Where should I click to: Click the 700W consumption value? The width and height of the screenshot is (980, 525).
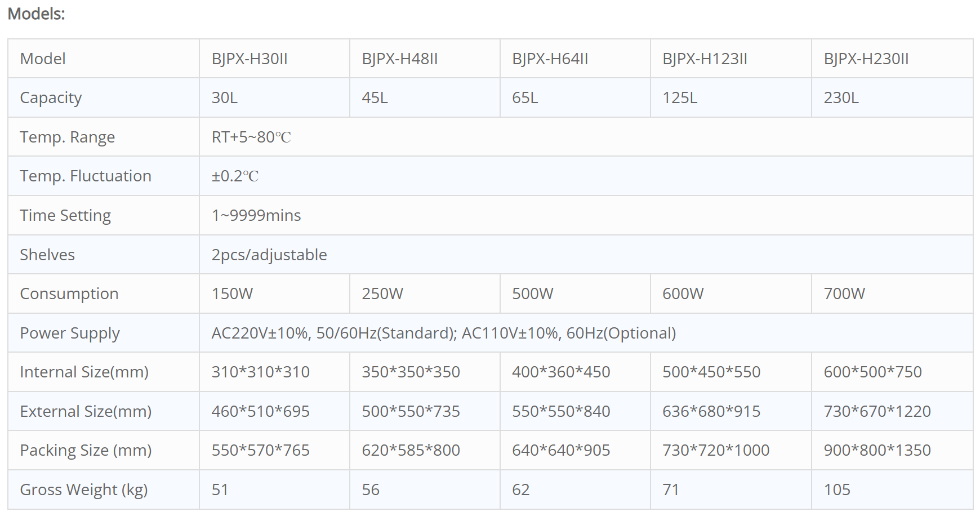(x=844, y=294)
